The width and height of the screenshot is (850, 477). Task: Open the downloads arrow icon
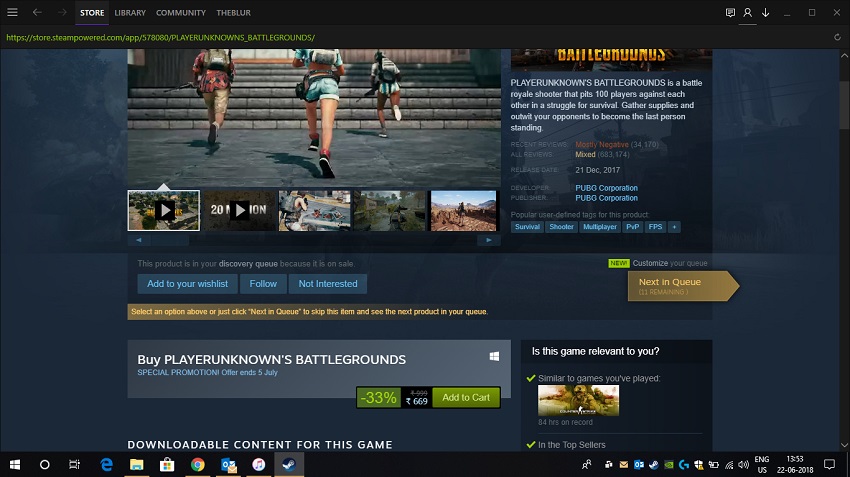coord(765,13)
